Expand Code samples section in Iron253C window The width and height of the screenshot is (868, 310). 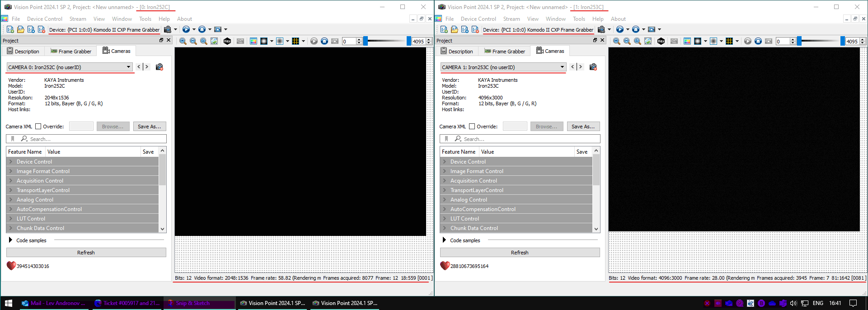tap(444, 240)
